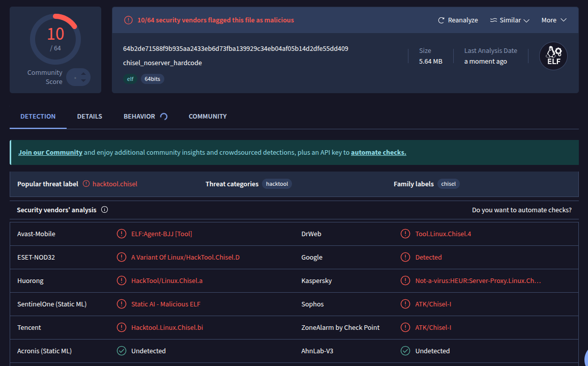Viewport: 588px width, 366px height.
Task: Switch to the DETECTION tab
Action: tap(38, 117)
